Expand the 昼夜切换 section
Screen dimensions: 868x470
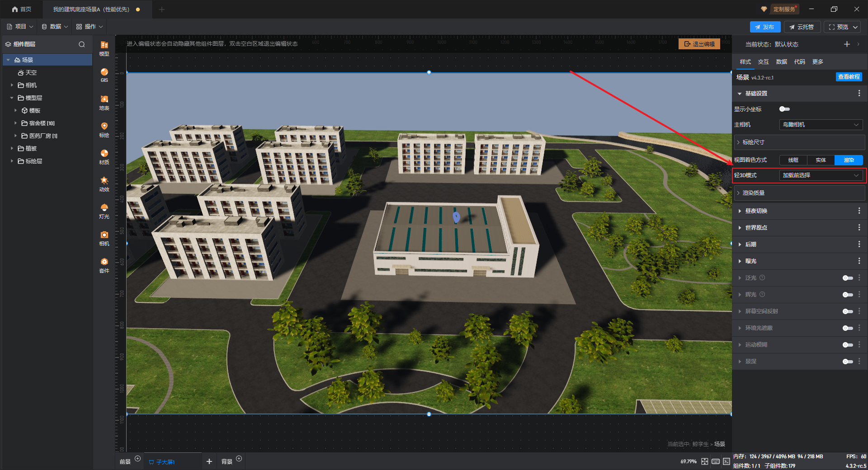coord(740,211)
